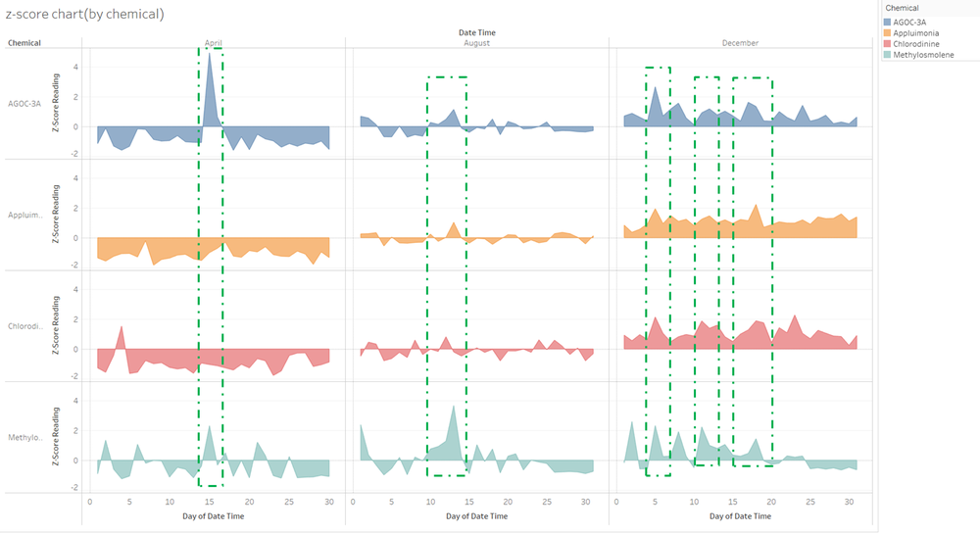Image resolution: width=980 pixels, height=533 pixels.
Task: Click the tall AGOC-3A April spike
Action: 210,87
